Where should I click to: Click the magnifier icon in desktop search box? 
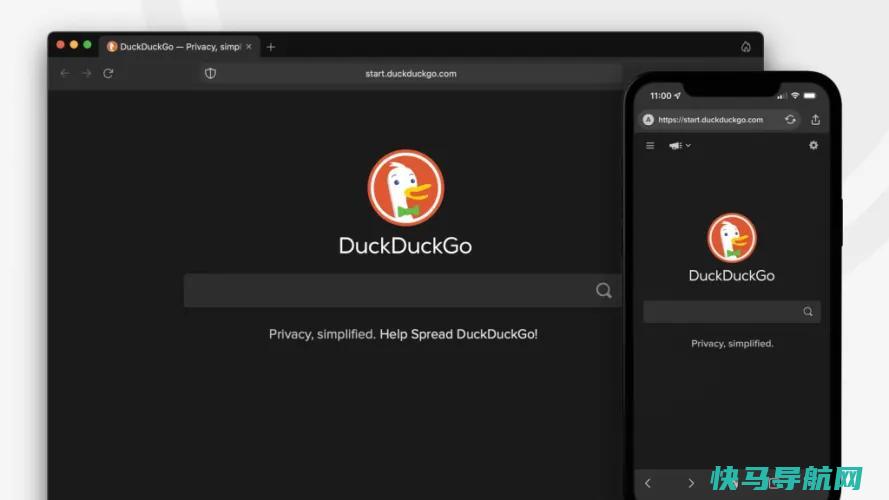pos(604,290)
